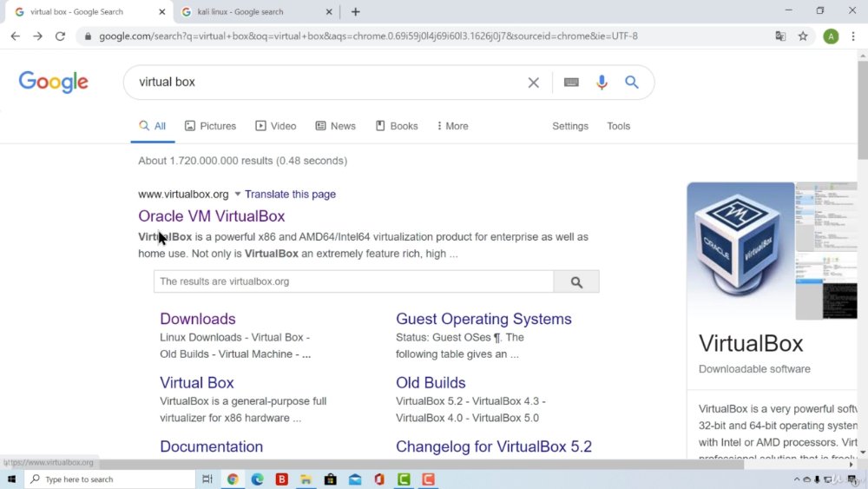Click Translate this page link
This screenshot has width=868, height=489.
coord(290,195)
